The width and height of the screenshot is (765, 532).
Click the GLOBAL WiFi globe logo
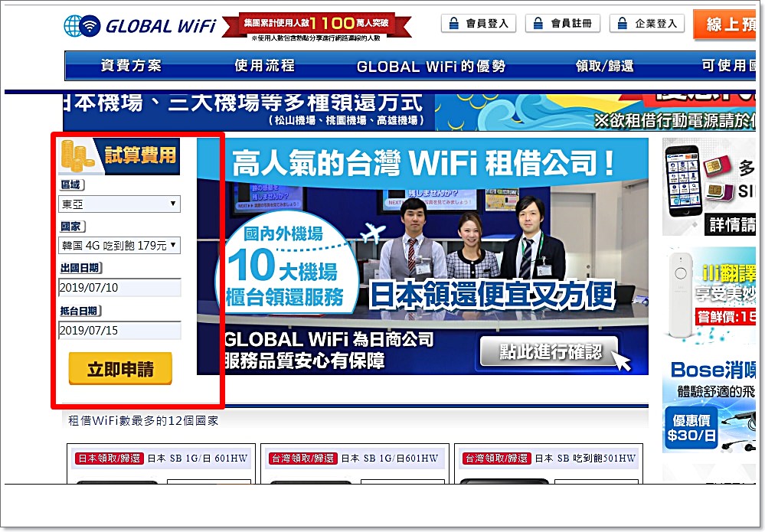tap(82, 26)
